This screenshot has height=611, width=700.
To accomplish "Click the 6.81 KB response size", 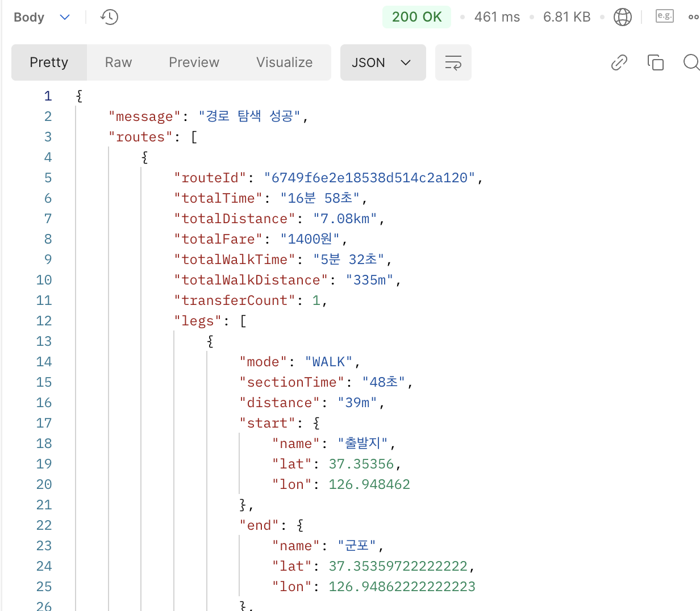I will (566, 17).
